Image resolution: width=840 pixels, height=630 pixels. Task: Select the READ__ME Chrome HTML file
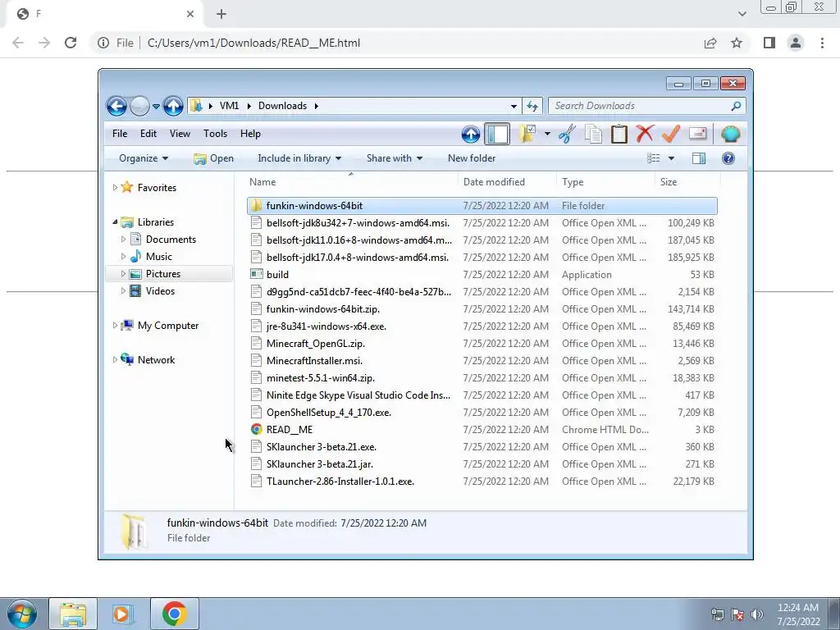click(x=482, y=430)
